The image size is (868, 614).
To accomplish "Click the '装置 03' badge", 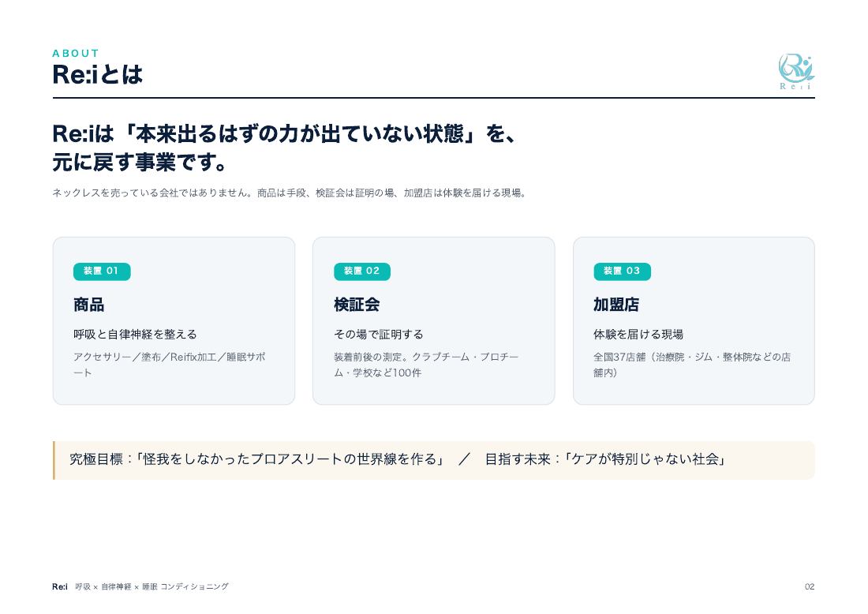I will click(623, 271).
